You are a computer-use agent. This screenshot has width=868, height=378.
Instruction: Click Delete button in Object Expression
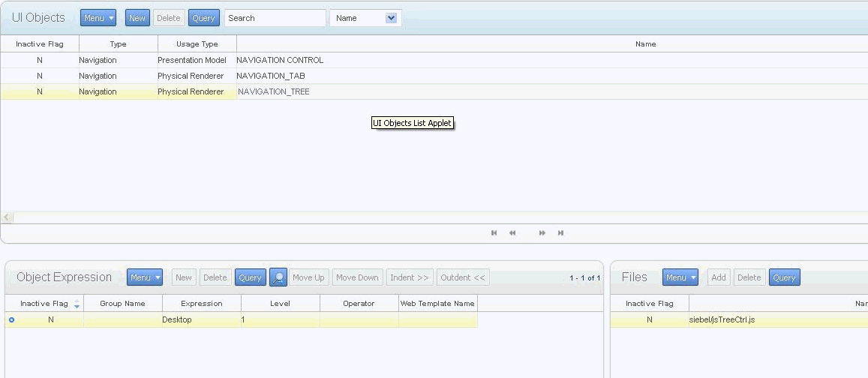tap(215, 277)
